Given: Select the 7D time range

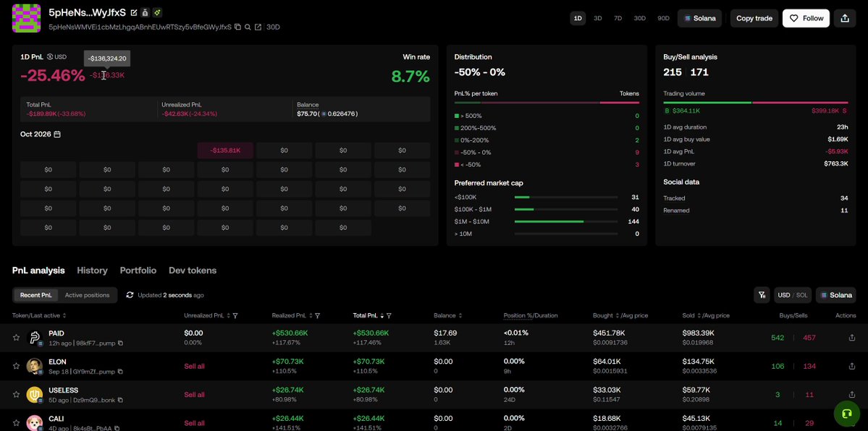Looking at the screenshot, I should 618,18.
